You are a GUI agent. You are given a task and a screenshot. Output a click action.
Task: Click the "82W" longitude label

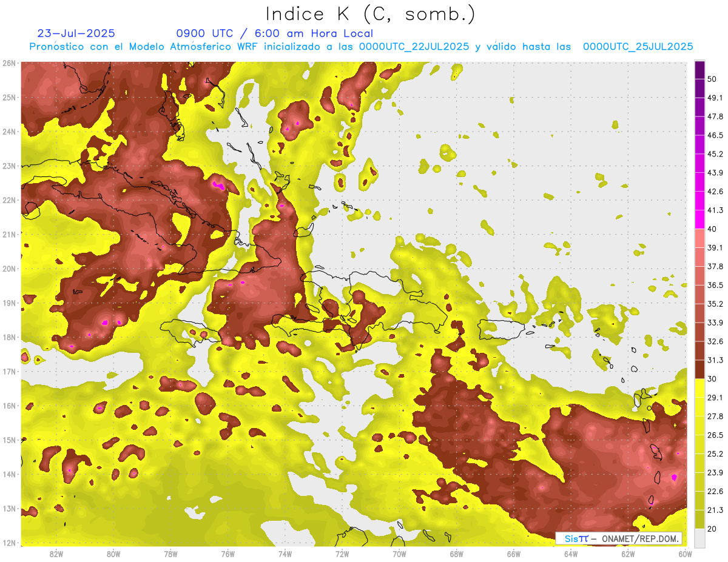click(56, 554)
